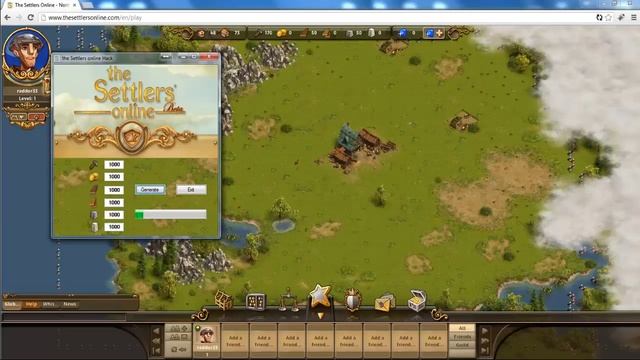The height and width of the screenshot is (360, 640).
Task: Open the build menu crate icon
Action: pyautogui.click(x=224, y=300)
